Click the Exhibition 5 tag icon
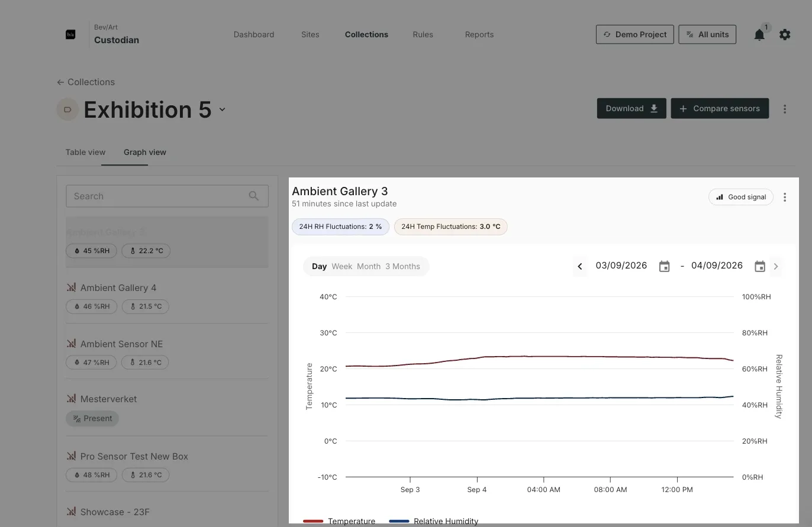812x527 pixels. pos(67,109)
